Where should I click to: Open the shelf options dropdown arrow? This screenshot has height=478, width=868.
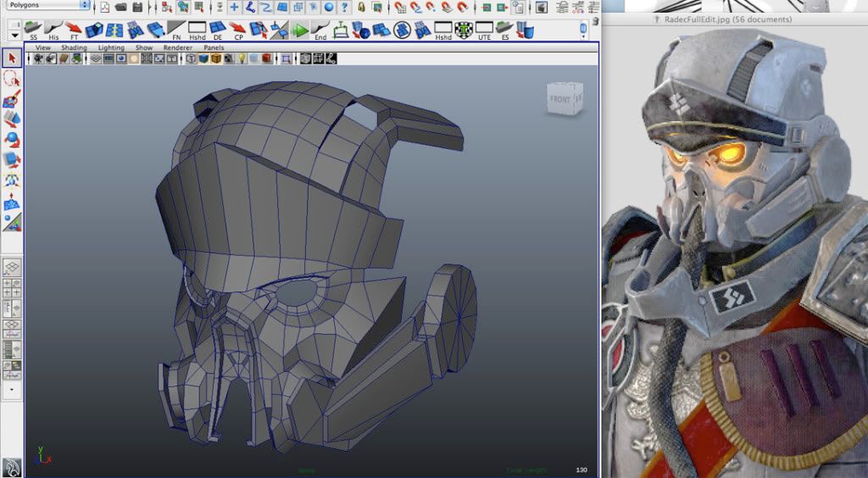pos(14,36)
